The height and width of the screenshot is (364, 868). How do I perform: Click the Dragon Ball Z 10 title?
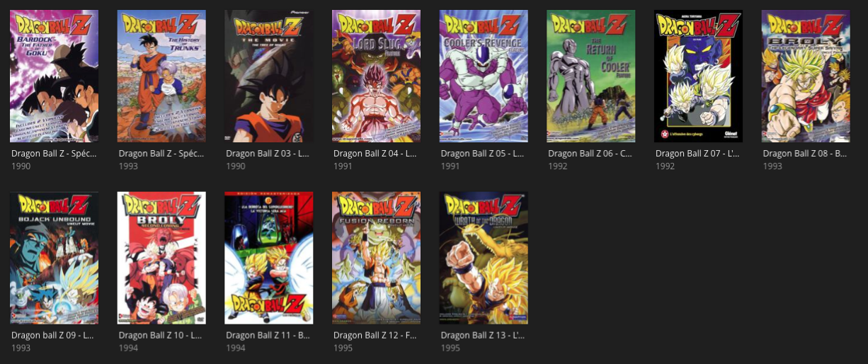coord(161,335)
